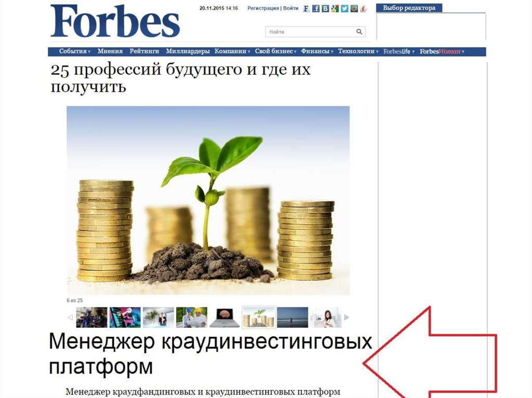Viewport: 532px width, 398px height.
Task: Click the Facebook login icon
Action: tap(315, 8)
